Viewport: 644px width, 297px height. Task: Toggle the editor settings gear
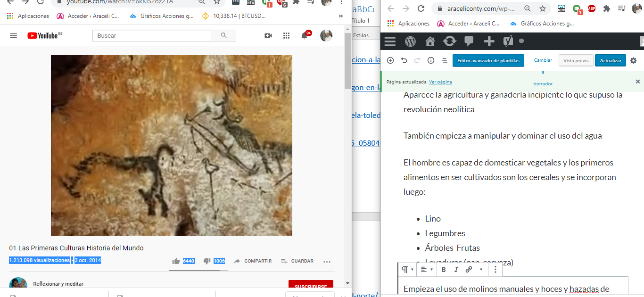(x=633, y=60)
